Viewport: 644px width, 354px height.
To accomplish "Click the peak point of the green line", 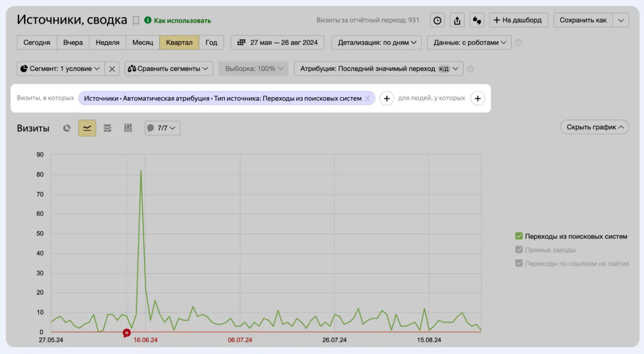I will pos(141,171).
